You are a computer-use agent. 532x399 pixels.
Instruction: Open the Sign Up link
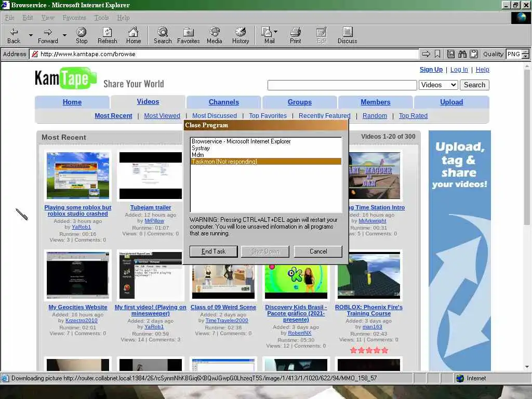click(431, 70)
